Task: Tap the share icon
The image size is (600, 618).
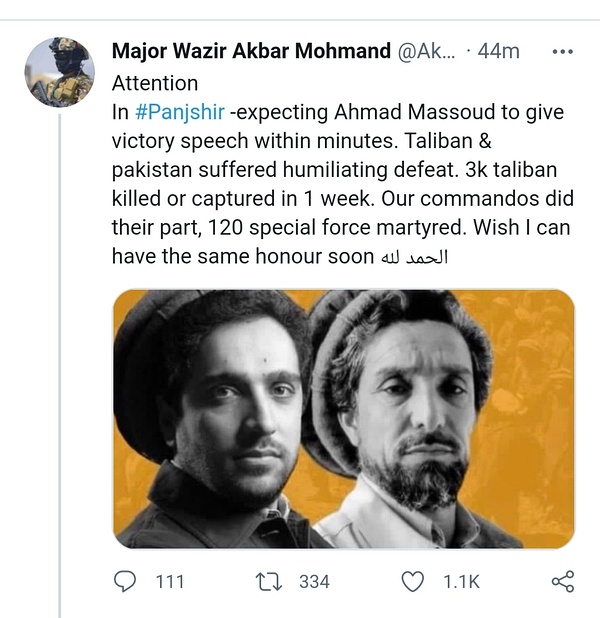Action: [562, 581]
